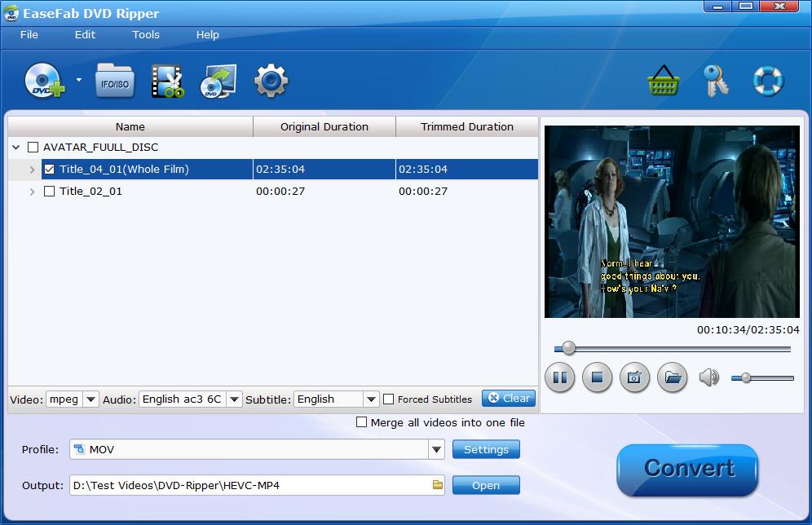Click the volume slider handle
Image resolution: width=812 pixels, height=525 pixels.
pos(746,378)
